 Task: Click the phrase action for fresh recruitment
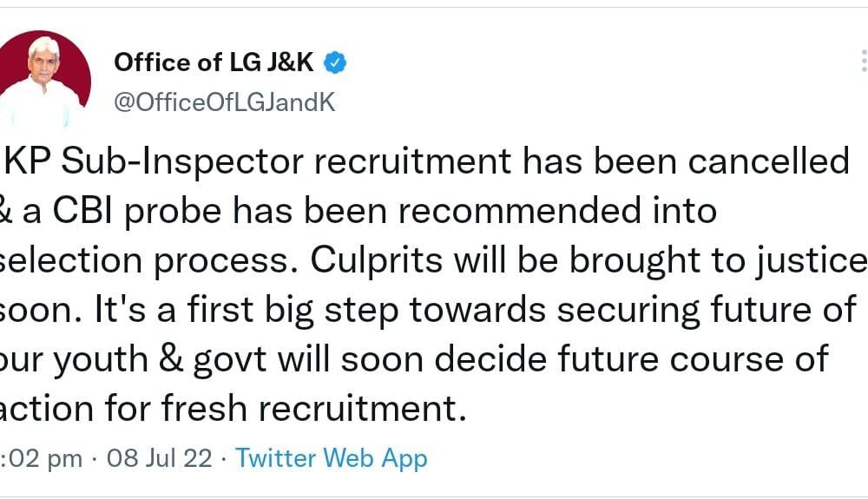tap(234, 408)
